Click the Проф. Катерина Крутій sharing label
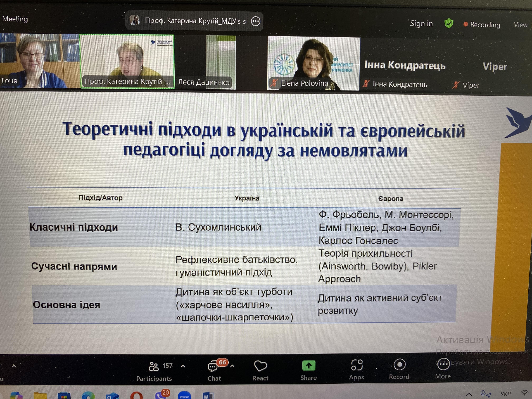This screenshot has height=399, width=532. pos(195,21)
